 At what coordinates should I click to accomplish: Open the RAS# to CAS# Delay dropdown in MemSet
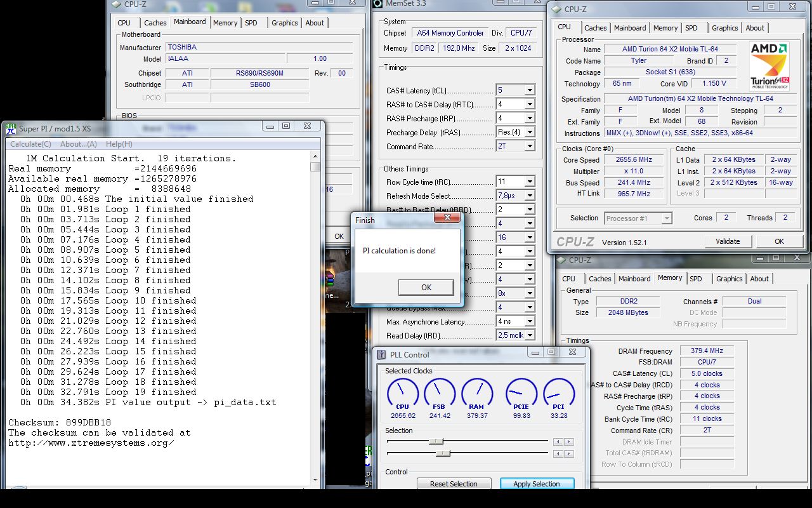pyautogui.click(x=529, y=105)
